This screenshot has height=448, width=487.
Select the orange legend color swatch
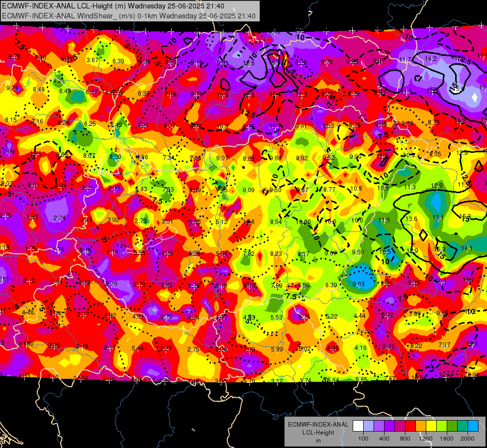pyautogui.click(x=421, y=426)
